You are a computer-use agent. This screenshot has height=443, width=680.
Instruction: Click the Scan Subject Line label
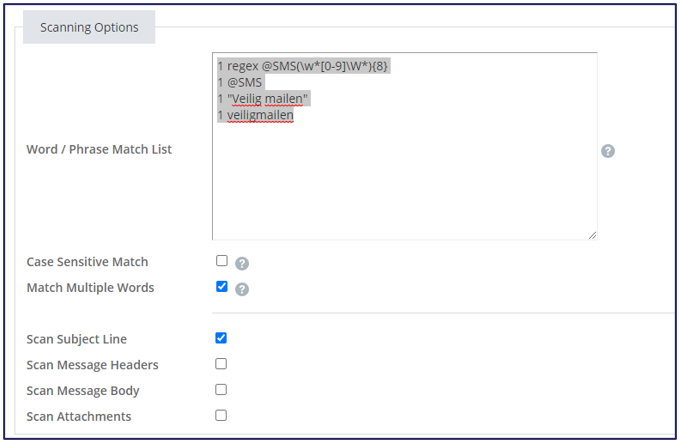point(77,339)
